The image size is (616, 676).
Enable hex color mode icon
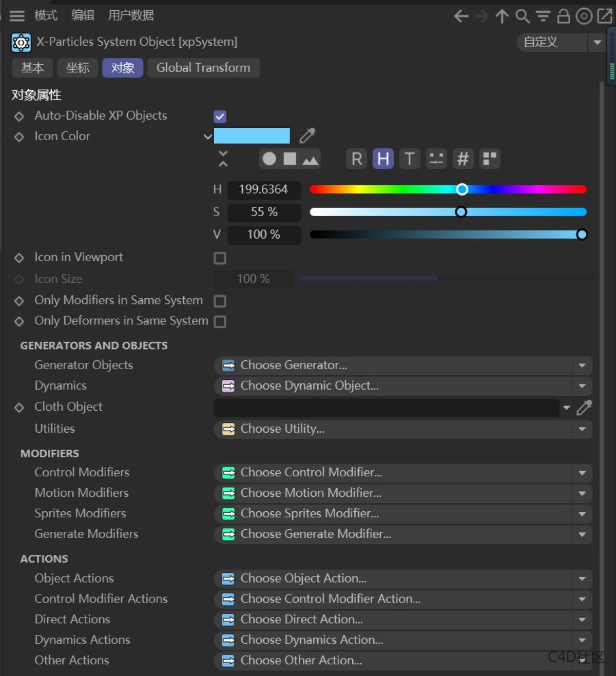(x=463, y=159)
